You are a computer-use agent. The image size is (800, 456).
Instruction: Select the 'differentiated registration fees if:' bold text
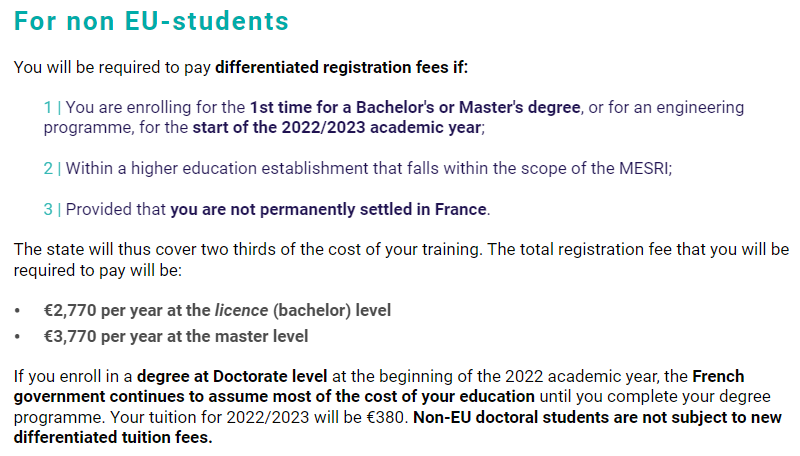coord(341,67)
